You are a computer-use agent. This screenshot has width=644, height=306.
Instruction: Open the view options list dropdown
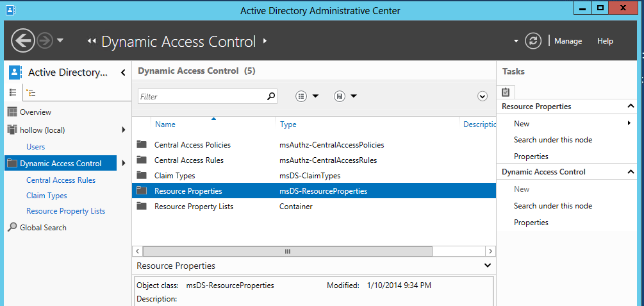(308, 96)
